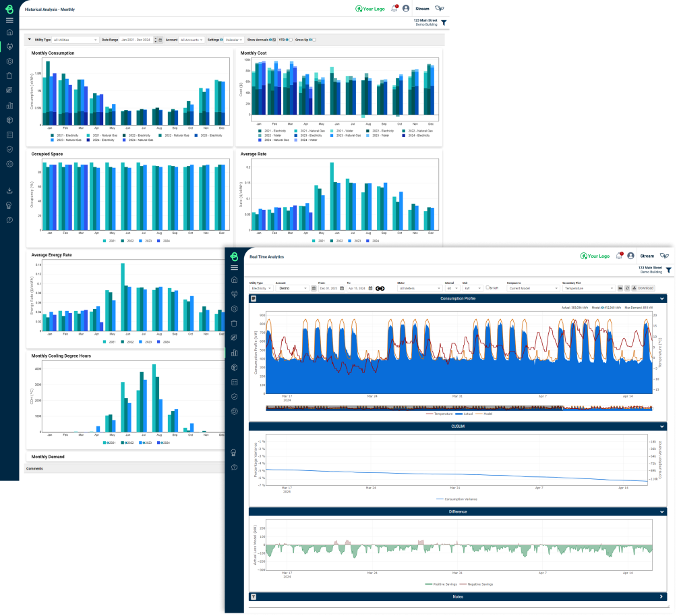
Task: Click the cube icon in the left sidebar
Action: click(9, 120)
